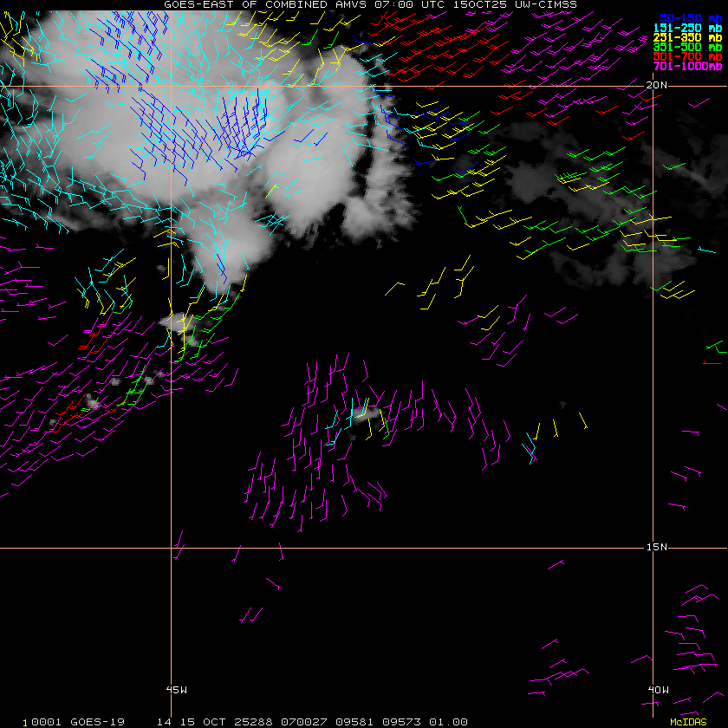Click the McIDAS label in the corner
Viewport: 728px width, 728px height.
(688, 722)
